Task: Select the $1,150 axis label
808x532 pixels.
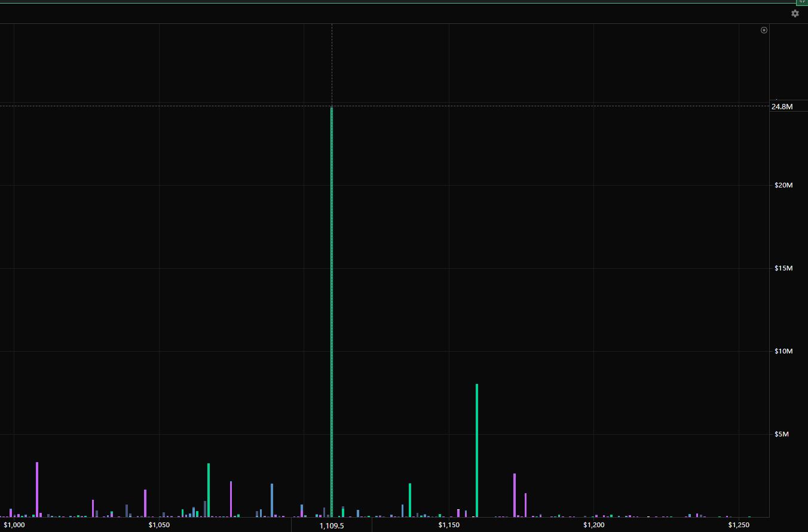Action: click(448, 525)
